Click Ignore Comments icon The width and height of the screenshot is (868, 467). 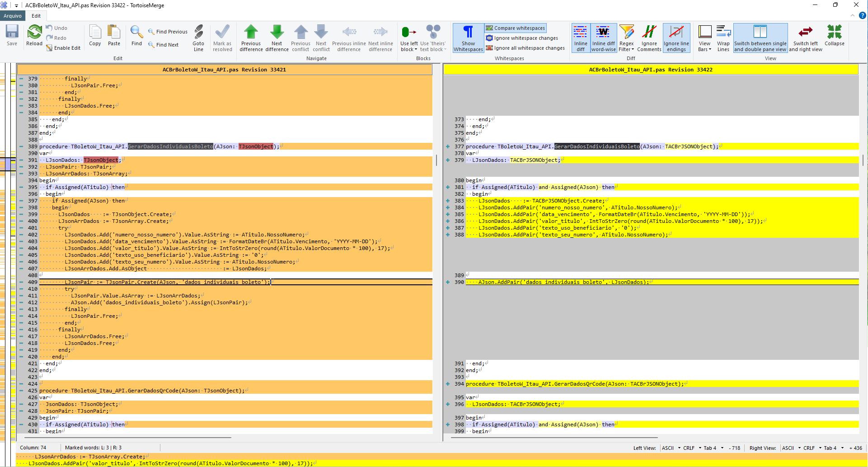(x=649, y=38)
